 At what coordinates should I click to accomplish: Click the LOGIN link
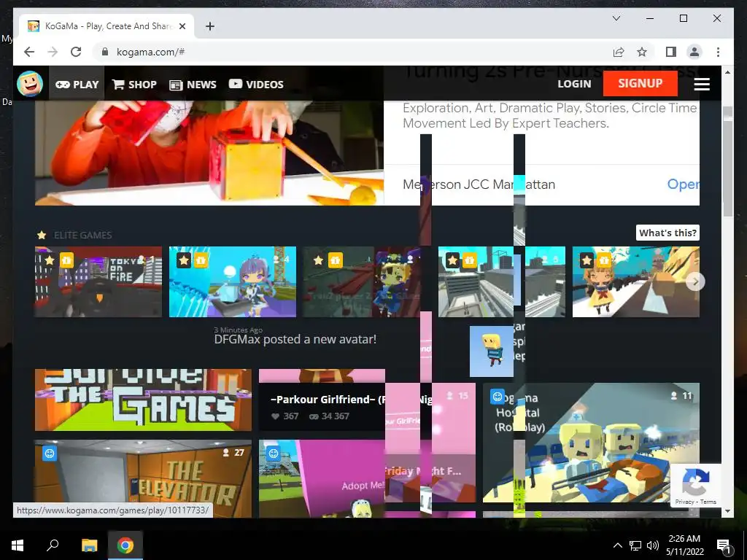tap(574, 84)
